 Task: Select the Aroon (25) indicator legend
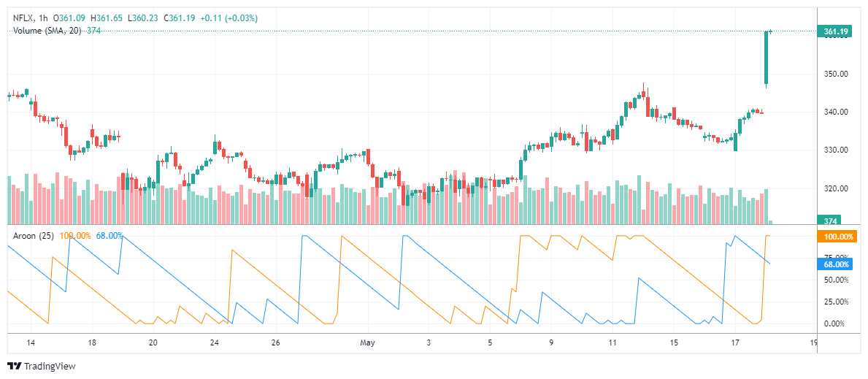(x=34, y=235)
